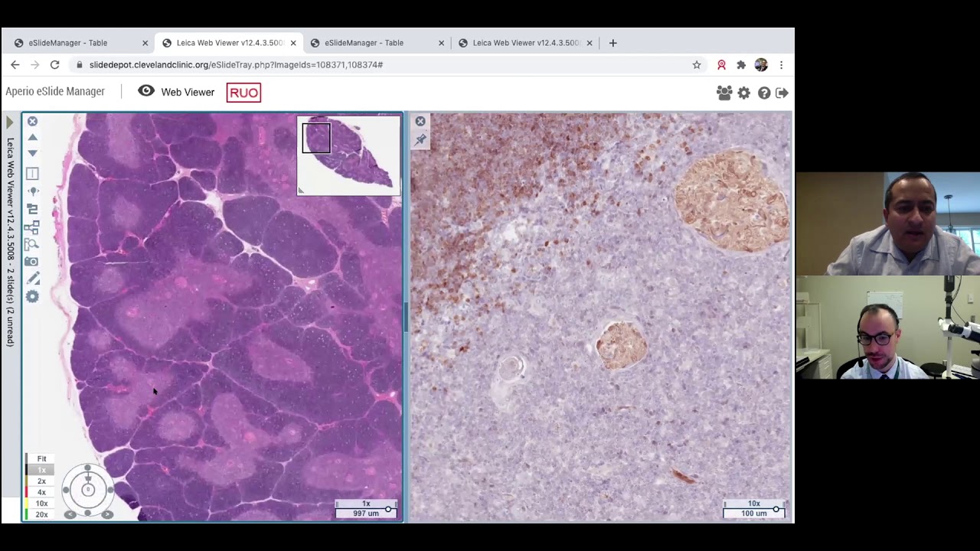Open a new browser tab
980x551 pixels.
(x=612, y=43)
